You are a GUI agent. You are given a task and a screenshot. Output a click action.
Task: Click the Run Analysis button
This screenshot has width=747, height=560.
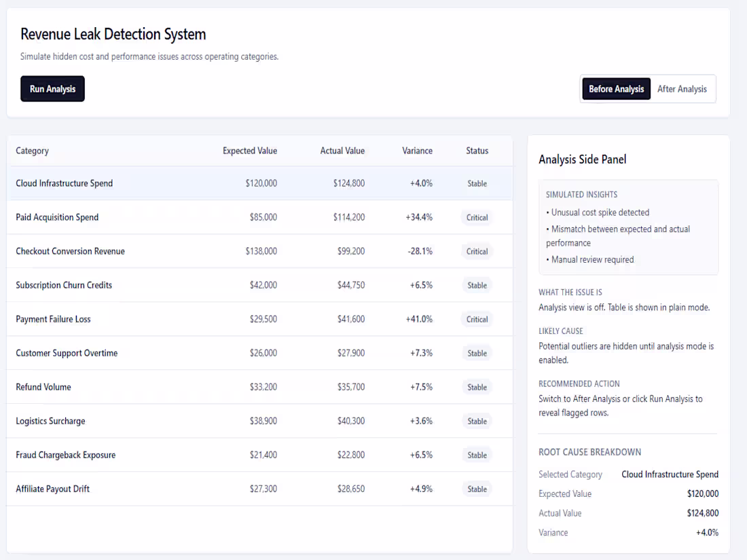tap(52, 89)
